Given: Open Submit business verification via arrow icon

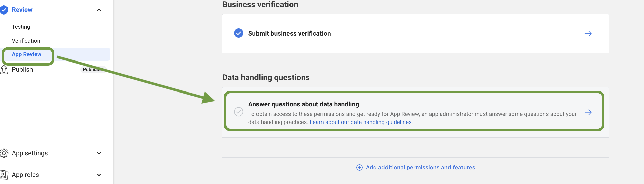Looking at the screenshot, I should pyautogui.click(x=588, y=34).
